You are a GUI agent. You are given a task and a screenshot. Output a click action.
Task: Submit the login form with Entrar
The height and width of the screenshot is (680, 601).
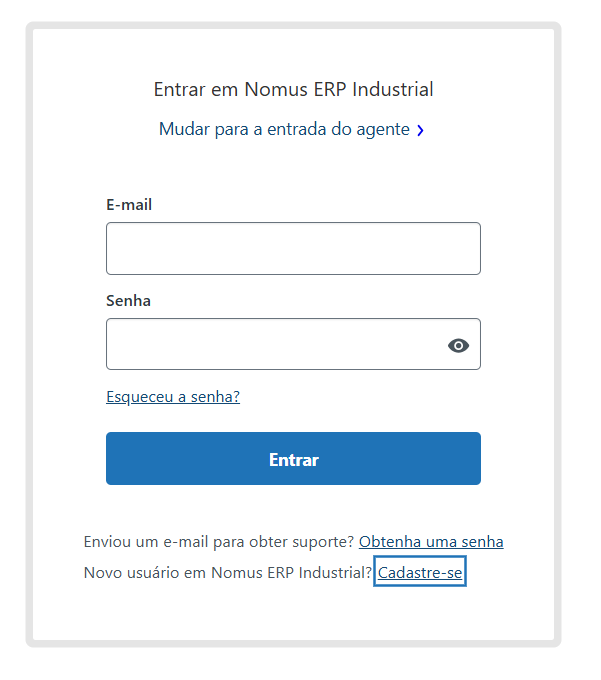[x=293, y=458]
